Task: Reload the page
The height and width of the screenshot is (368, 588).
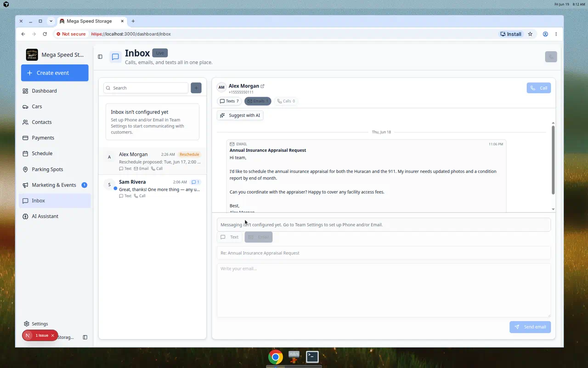Action: (x=45, y=34)
